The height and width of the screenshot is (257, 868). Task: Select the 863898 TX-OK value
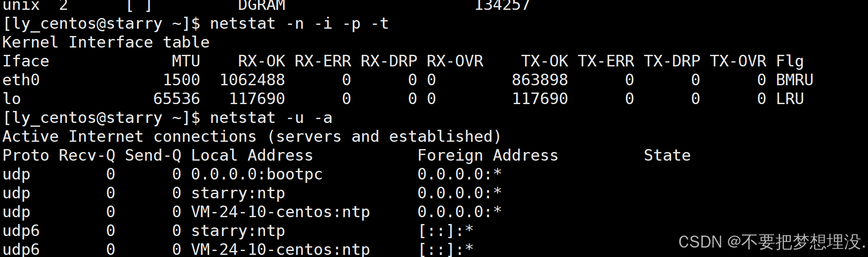tap(539, 80)
